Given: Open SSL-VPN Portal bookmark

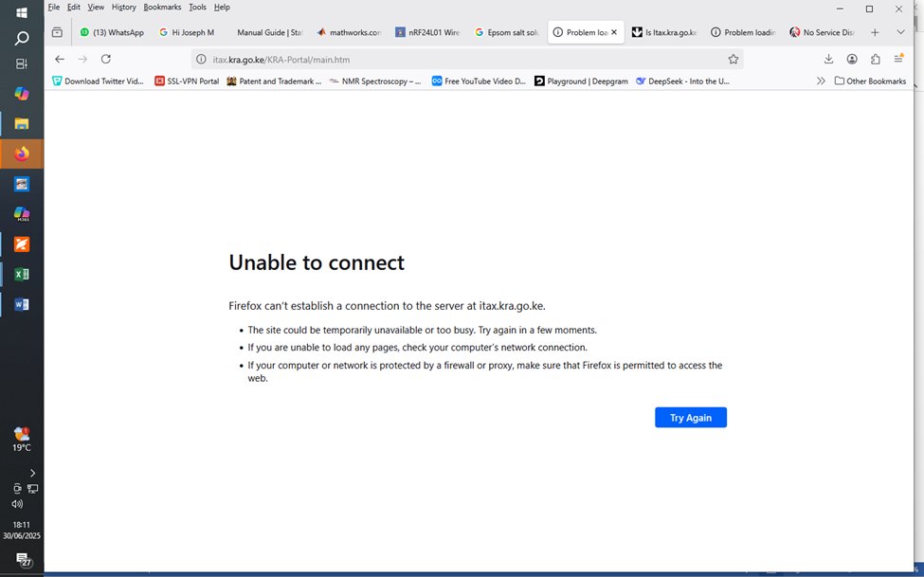Looking at the screenshot, I should pos(187,81).
